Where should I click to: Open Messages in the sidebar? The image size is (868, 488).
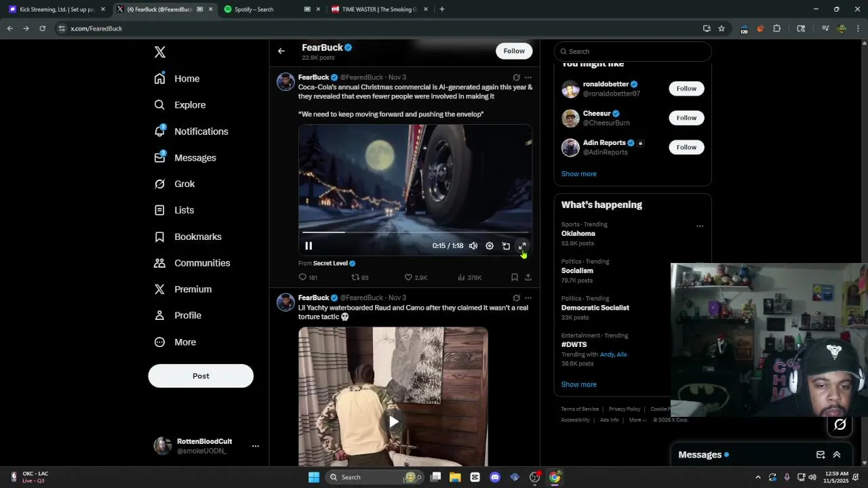185,158
